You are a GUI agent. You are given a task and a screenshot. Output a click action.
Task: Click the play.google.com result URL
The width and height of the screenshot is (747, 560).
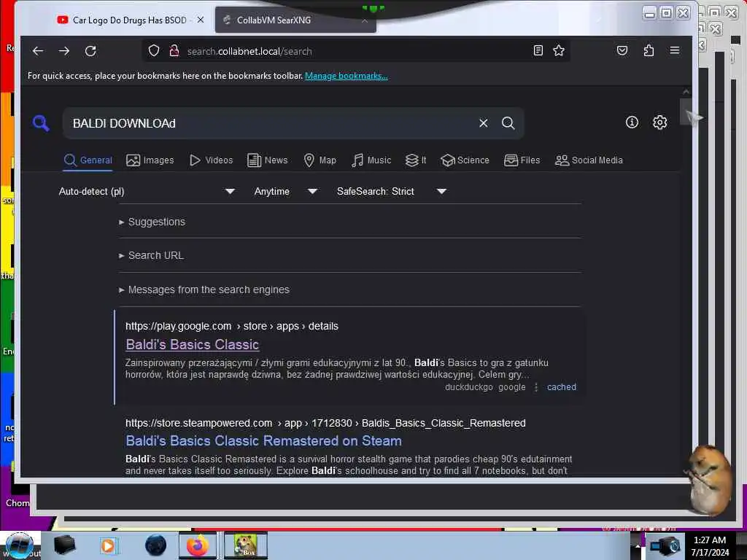tap(231, 326)
